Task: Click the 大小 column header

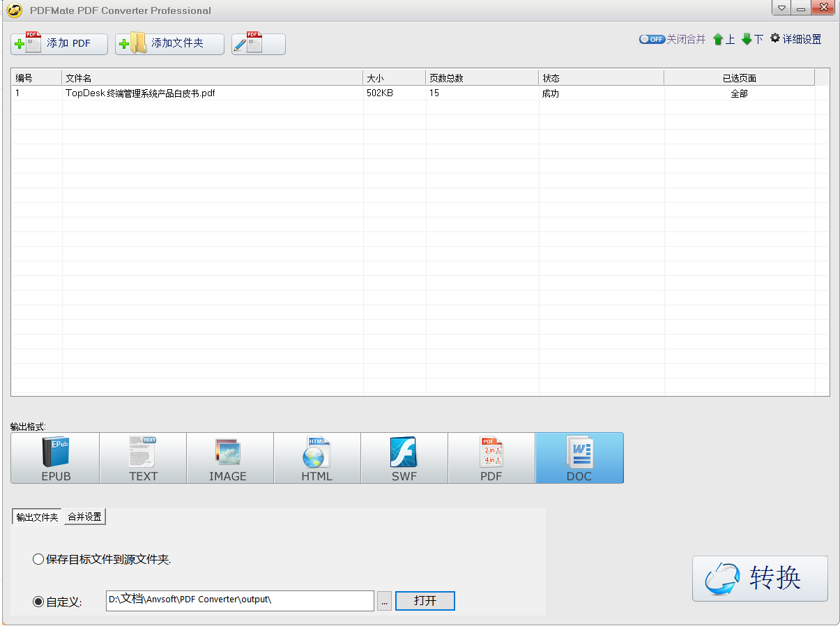Action: click(395, 77)
